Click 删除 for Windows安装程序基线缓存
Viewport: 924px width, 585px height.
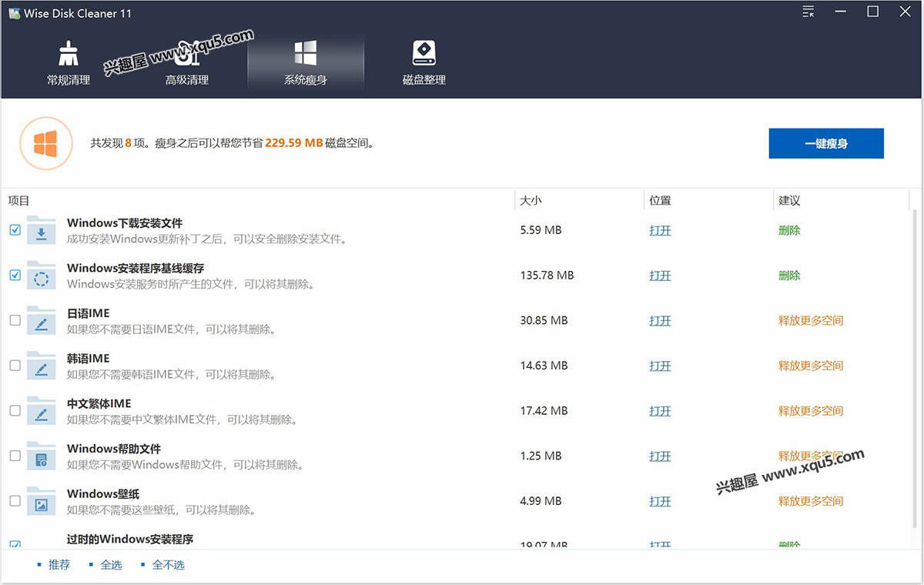tap(789, 276)
